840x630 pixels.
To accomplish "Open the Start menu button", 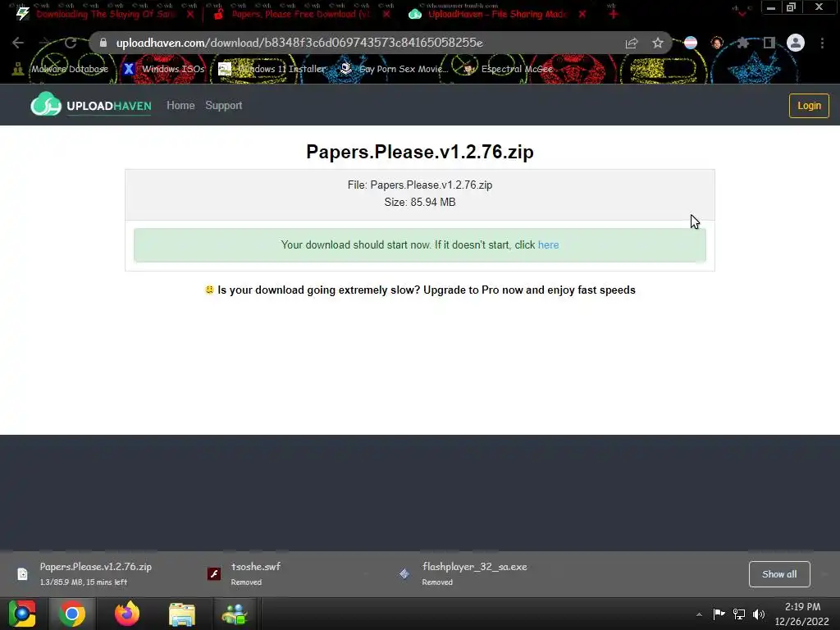I will pos(22,614).
